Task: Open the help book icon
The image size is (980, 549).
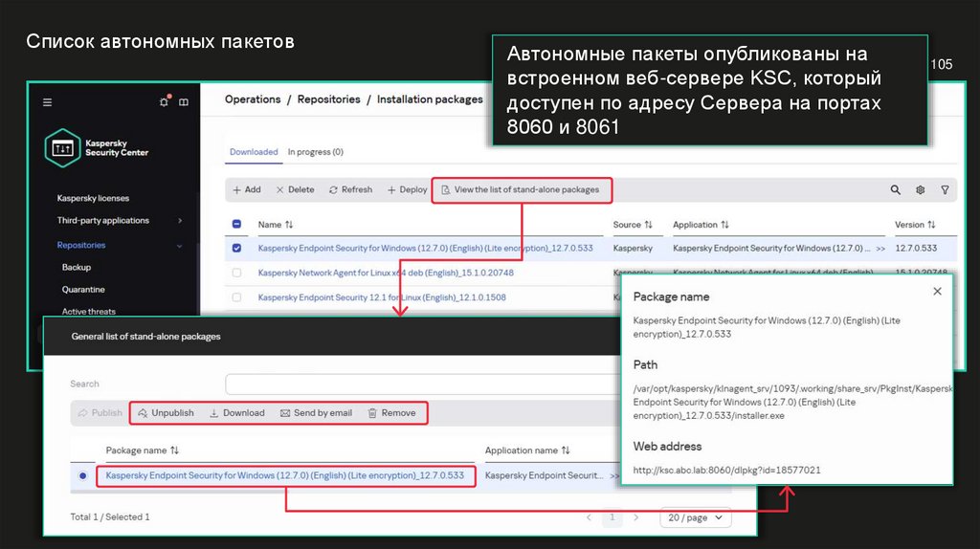Action: coord(184,101)
